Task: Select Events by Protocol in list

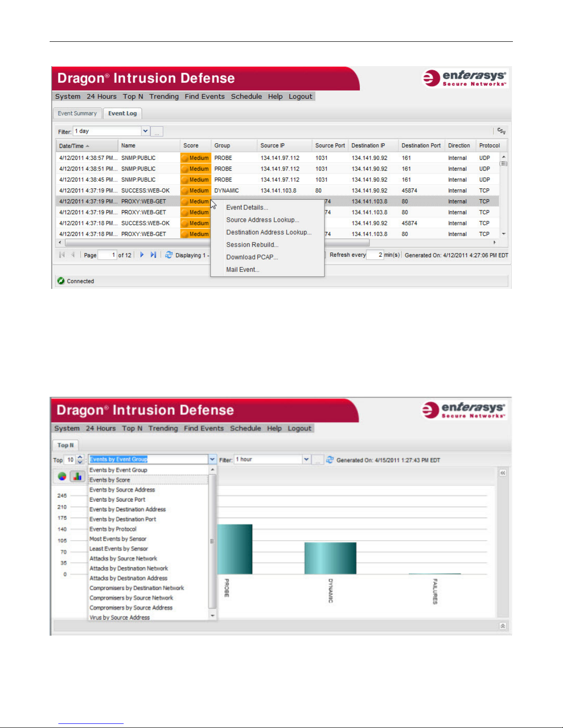Action: [x=148, y=529]
